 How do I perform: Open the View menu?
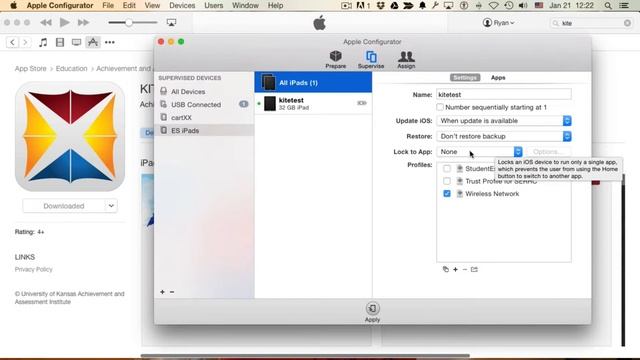click(152, 6)
